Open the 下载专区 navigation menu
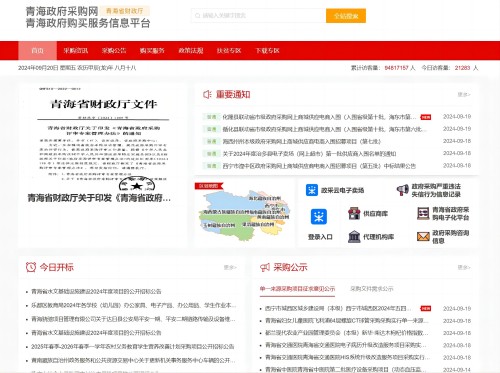The width and height of the screenshot is (500, 373). [267, 51]
